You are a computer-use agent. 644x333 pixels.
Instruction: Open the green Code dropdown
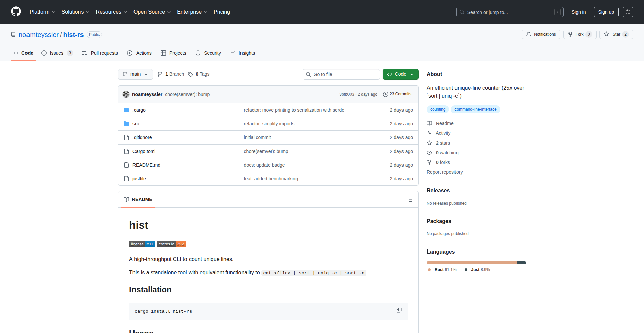coord(400,74)
